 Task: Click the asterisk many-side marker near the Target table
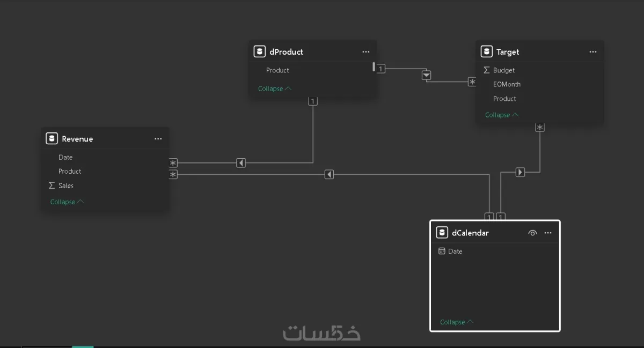point(472,82)
